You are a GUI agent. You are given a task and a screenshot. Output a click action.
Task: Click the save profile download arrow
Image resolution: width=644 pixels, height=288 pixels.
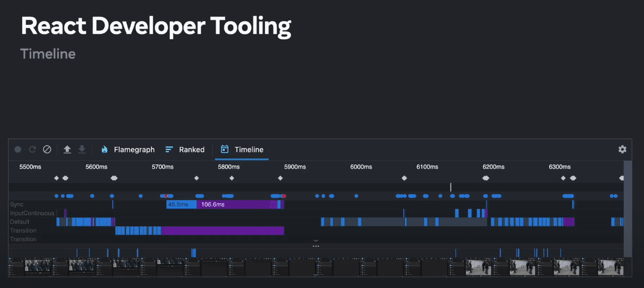pyautogui.click(x=82, y=150)
